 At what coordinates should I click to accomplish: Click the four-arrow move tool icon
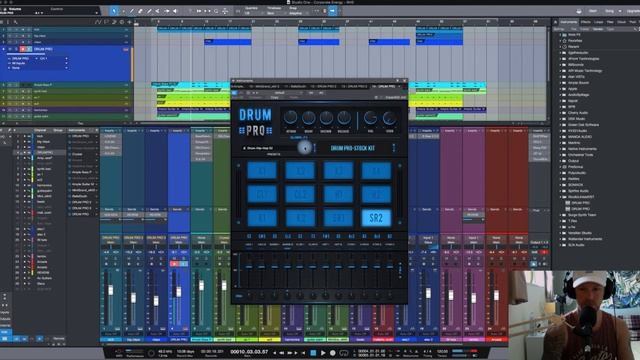coord(225,11)
